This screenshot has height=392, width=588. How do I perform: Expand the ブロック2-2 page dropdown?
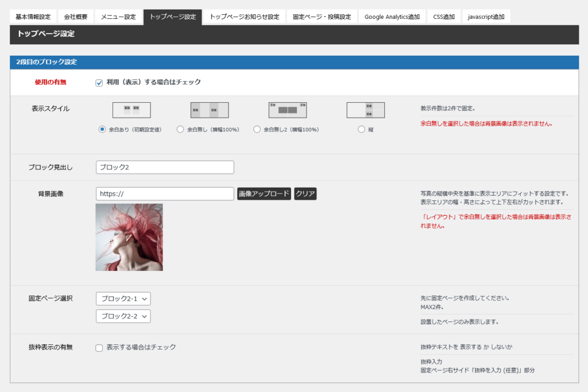coord(123,316)
